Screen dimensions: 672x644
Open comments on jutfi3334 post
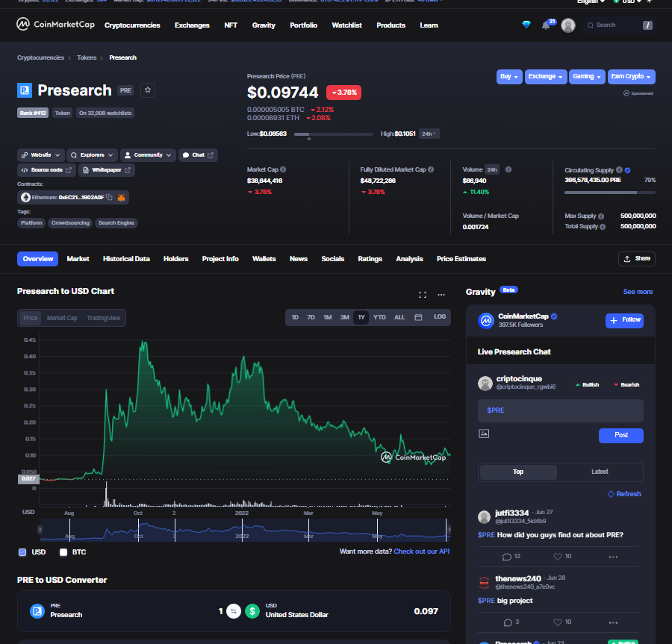511,557
